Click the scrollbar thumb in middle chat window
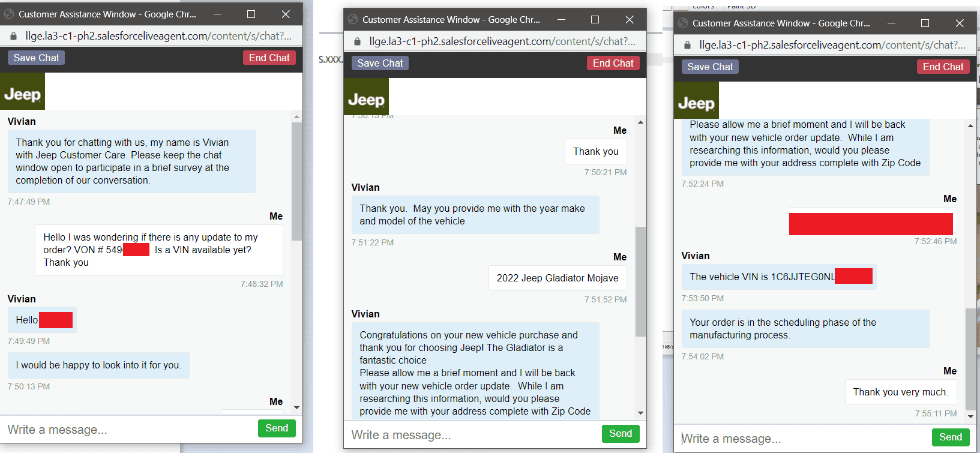 coord(640,281)
